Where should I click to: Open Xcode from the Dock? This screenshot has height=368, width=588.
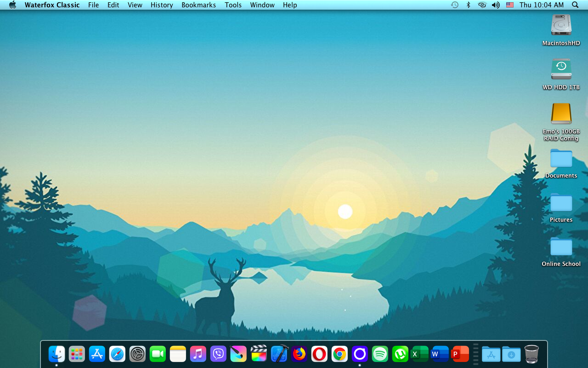pos(279,354)
